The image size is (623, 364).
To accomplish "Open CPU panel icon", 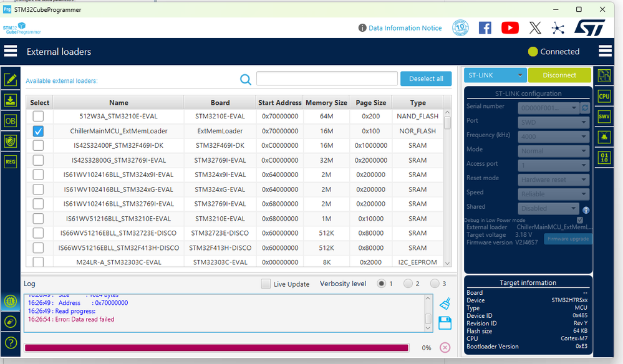I will click(x=604, y=96).
